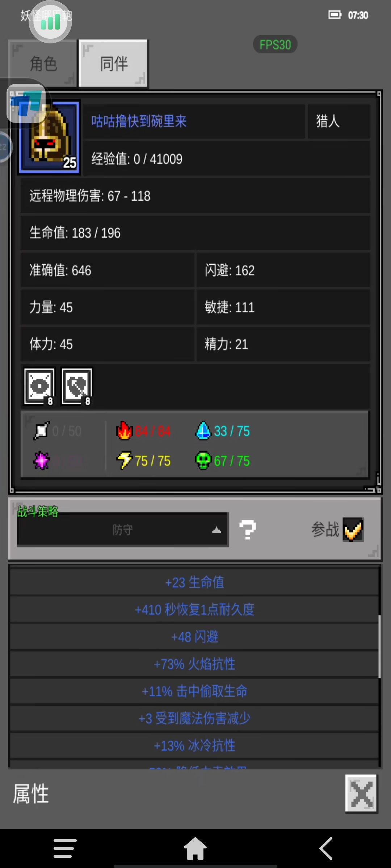Tap the green poison skull icon
391x868 pixels.
203,460
